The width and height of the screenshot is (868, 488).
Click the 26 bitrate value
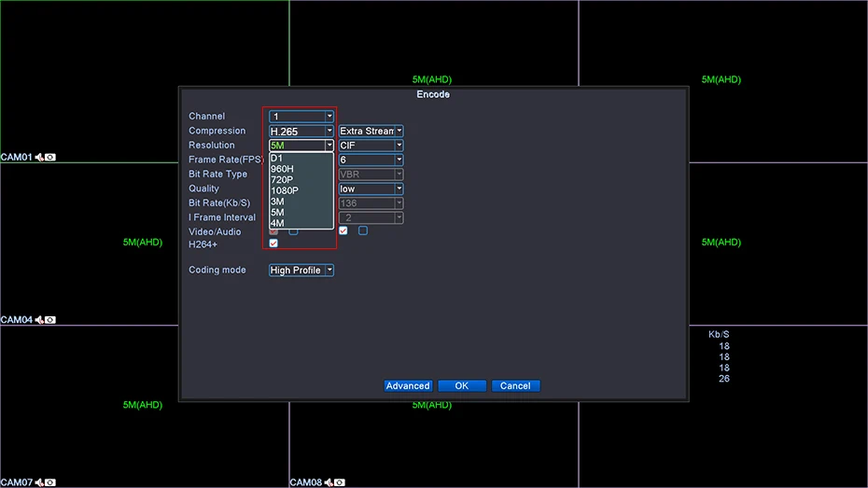pyautogui.click(x=724, y=379)
